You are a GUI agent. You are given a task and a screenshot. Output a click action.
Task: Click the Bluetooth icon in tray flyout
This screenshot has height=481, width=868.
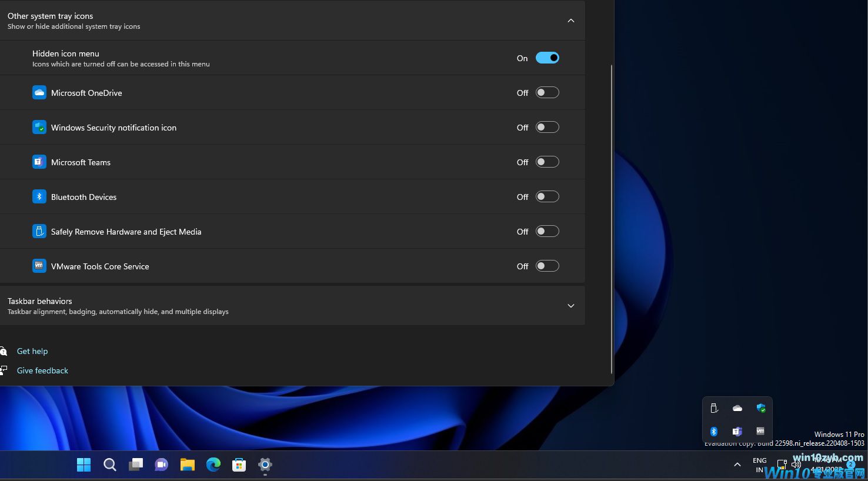714,432
